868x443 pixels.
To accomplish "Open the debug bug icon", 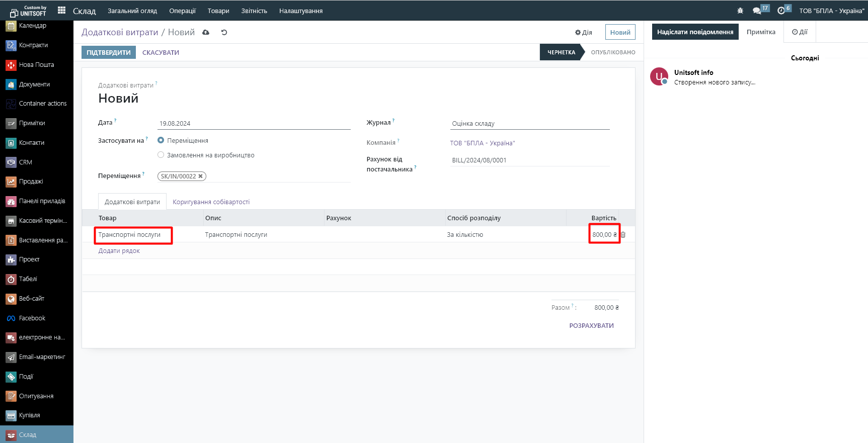I will pos(740,11).
